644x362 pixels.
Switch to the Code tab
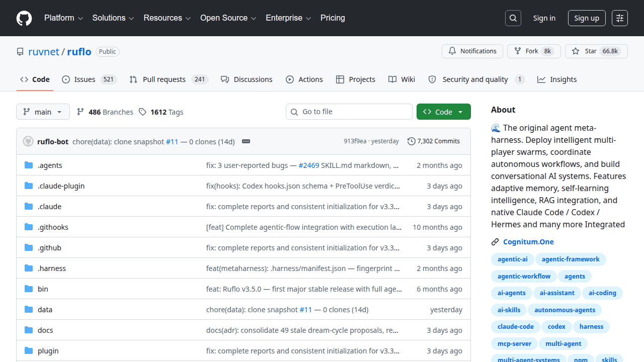pos(35,79)
